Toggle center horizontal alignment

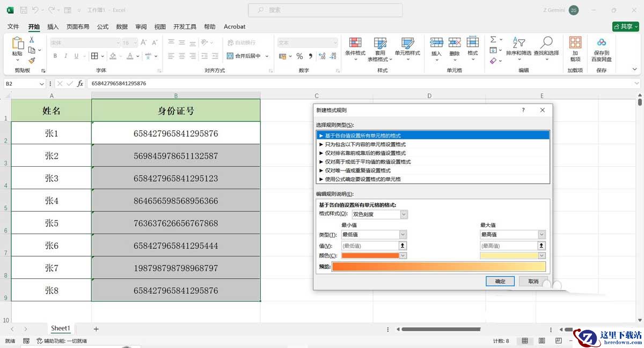click(182, 56)
